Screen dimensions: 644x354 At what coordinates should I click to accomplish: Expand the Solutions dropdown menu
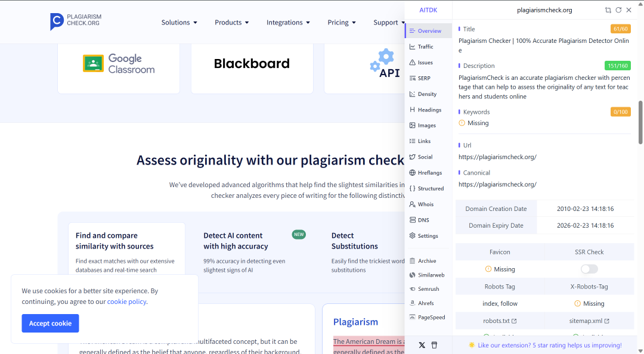pyautogui.click(x=179, y=22)
